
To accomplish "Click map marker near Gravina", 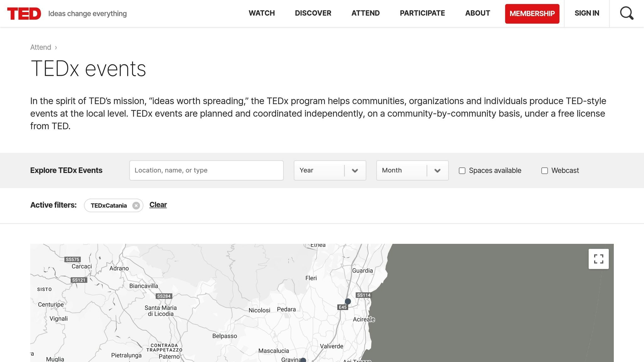I will click(303, 360).
